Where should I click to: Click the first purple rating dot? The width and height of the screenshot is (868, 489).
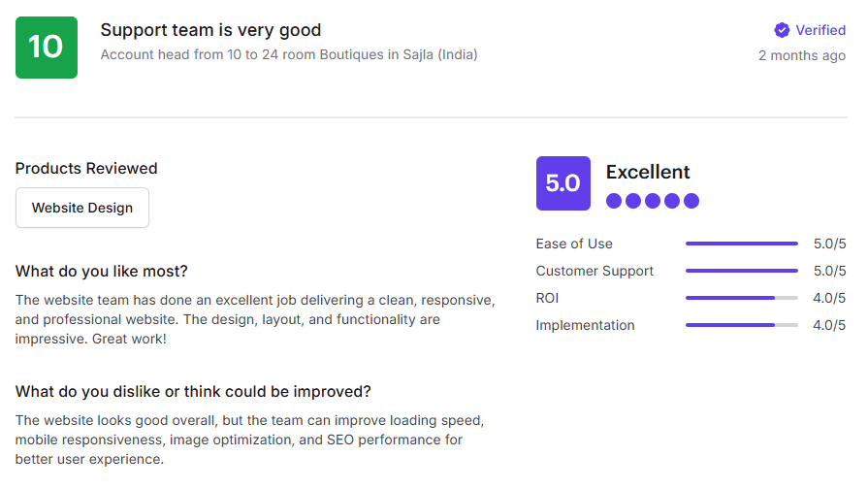point(614,201)
